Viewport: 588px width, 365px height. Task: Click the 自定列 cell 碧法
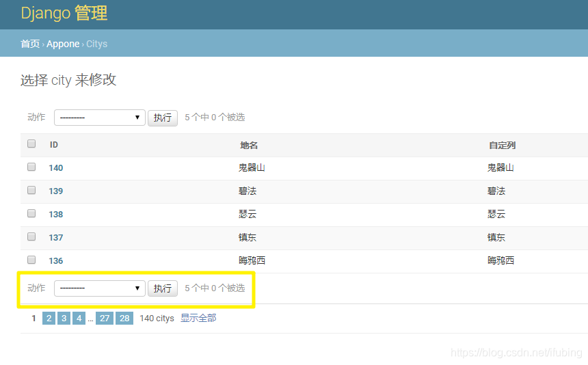496,191
